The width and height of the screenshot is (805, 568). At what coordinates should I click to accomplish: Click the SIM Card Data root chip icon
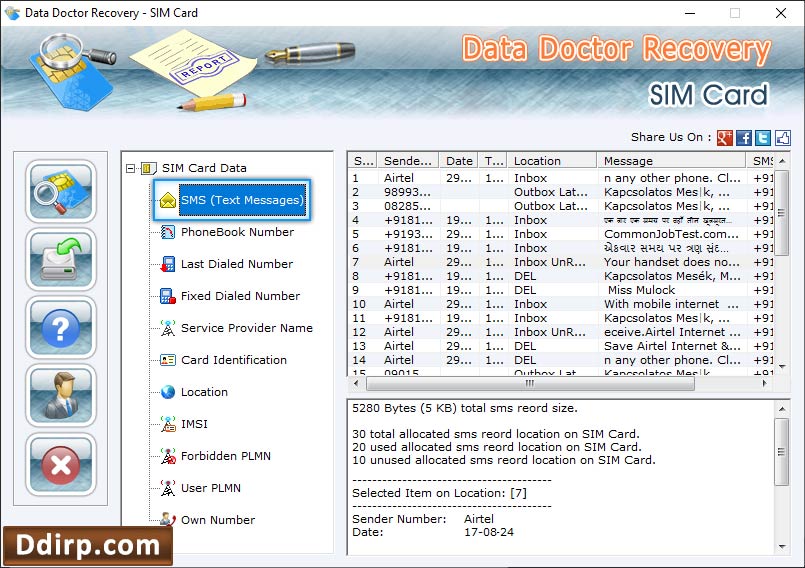coord(149,168)
